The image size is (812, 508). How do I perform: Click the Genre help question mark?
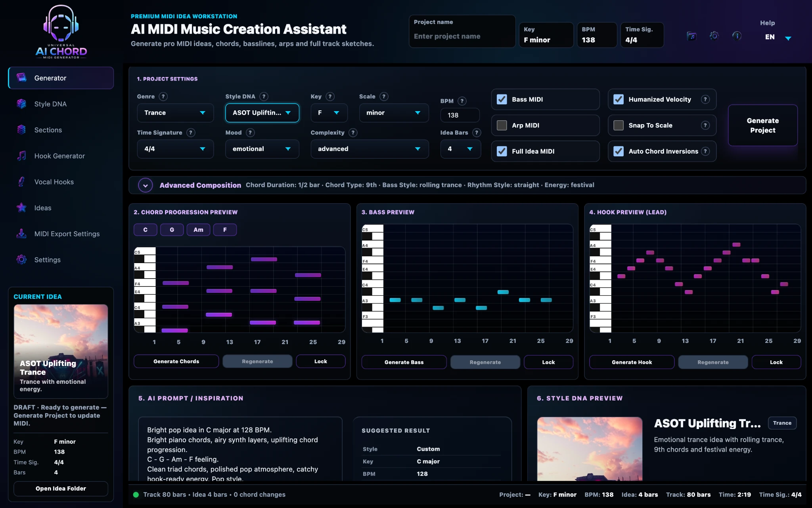pos(163,96)
